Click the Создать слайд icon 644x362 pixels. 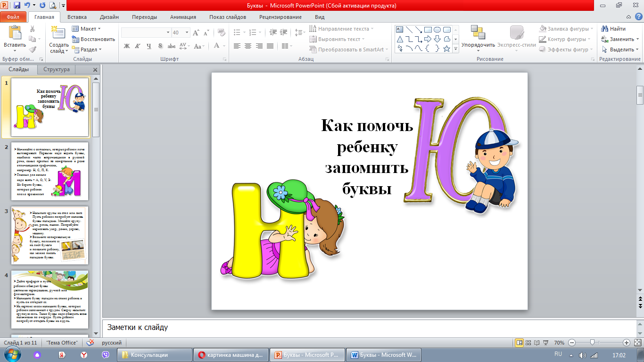tap(58, 33)
